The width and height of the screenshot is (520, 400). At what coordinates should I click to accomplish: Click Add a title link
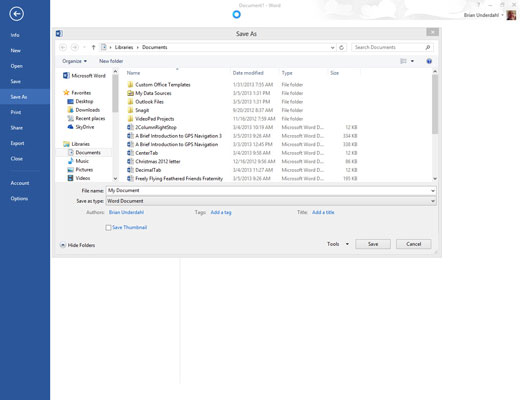323,212
